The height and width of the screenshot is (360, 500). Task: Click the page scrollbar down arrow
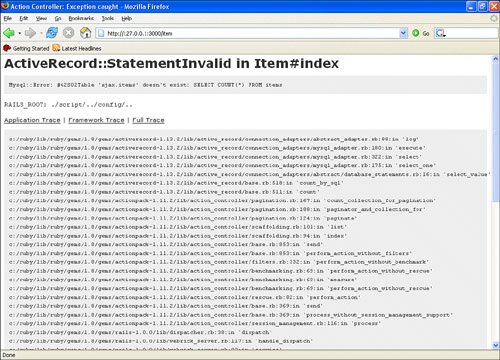pos(495,345)
